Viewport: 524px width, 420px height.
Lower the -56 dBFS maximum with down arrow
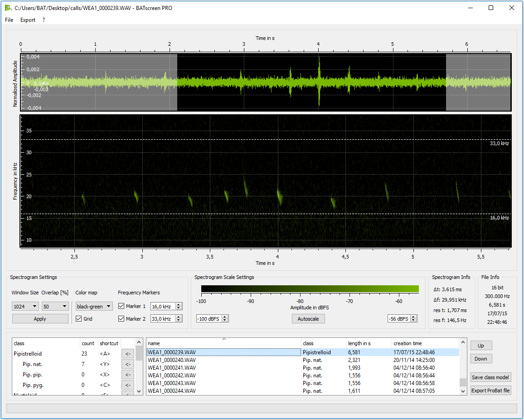(414, 320)
